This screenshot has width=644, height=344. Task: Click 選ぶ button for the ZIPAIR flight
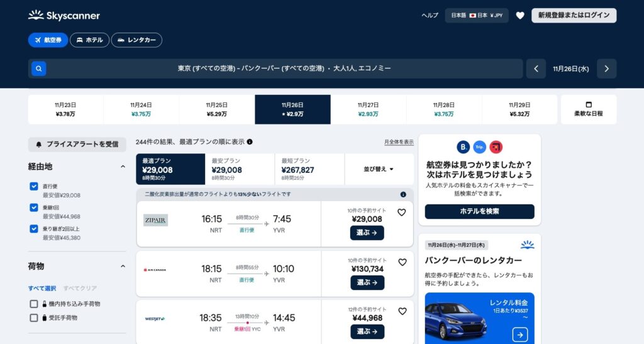click(x=367, y=233)
